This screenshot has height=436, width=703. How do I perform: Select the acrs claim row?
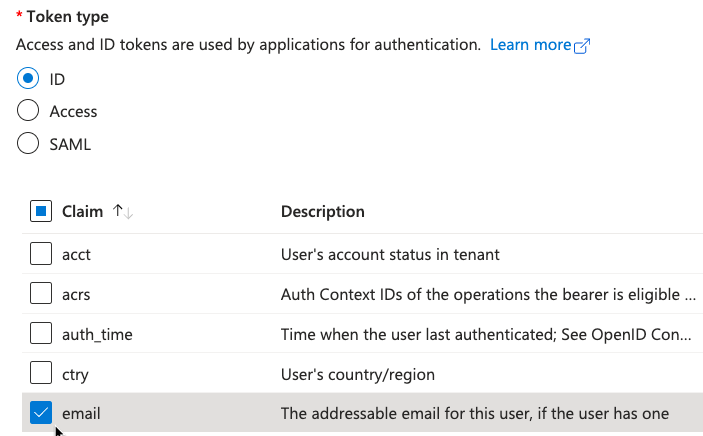click(x=362, y=294)
